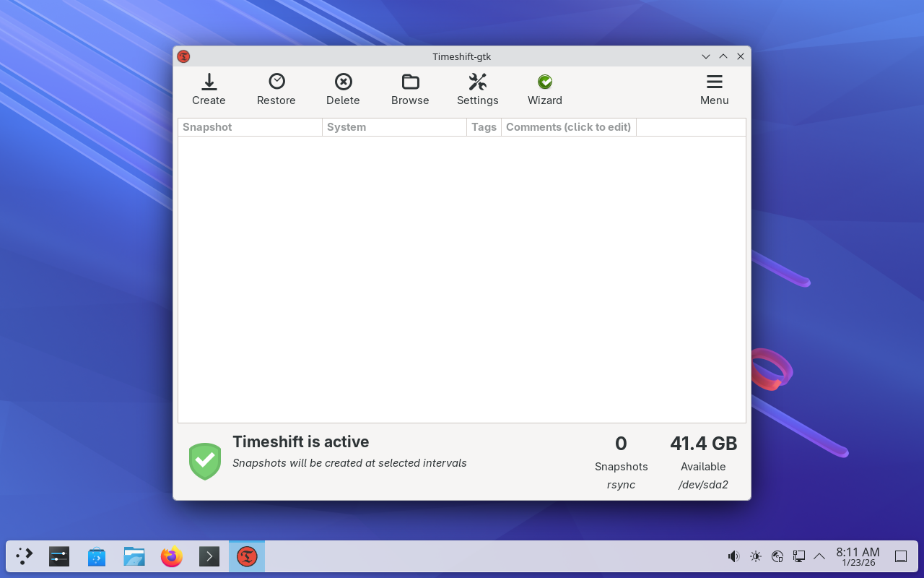The height and width of the screenshot is (578, 924).
Task: Launch the setup Wizard
Action: pyautogui.click(x=544, y=90)
